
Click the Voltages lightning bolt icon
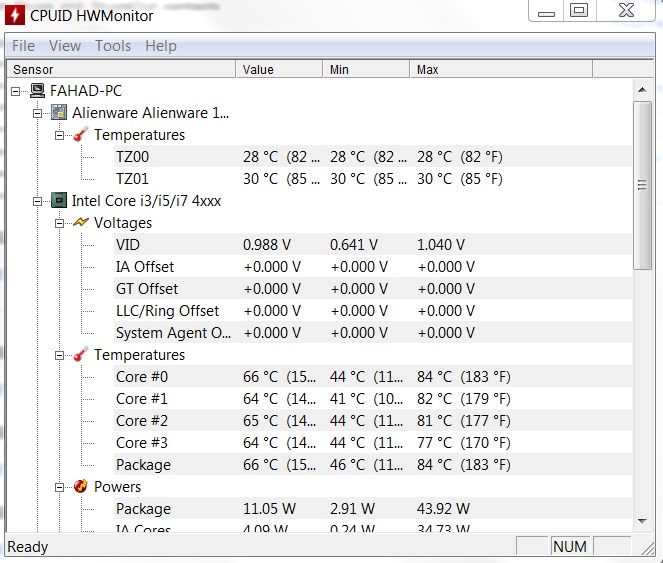coord(81,222)
